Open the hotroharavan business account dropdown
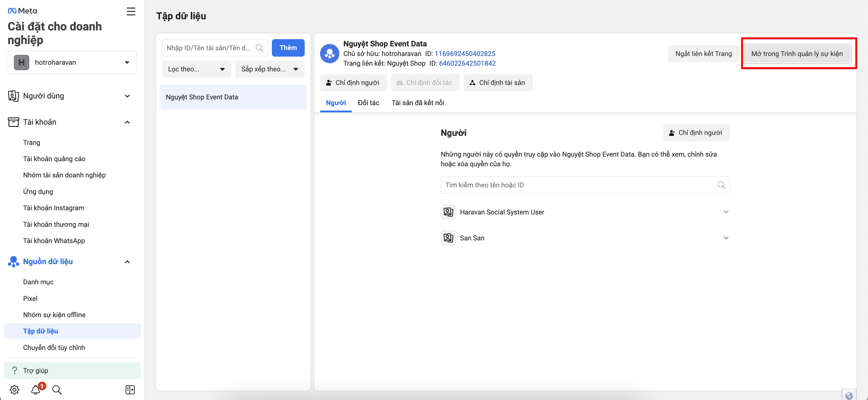Viewport: 868px width, 400px height. click(x=72, y=62)
